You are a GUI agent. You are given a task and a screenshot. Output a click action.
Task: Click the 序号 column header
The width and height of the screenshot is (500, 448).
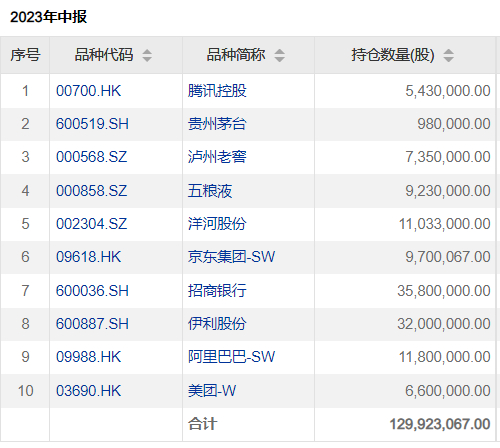coord(25,55)
